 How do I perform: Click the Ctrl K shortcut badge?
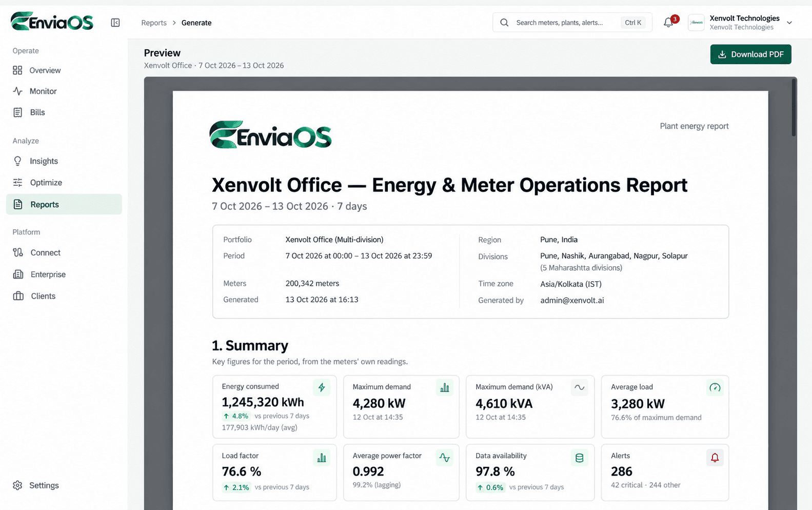(x=633, y=23)
